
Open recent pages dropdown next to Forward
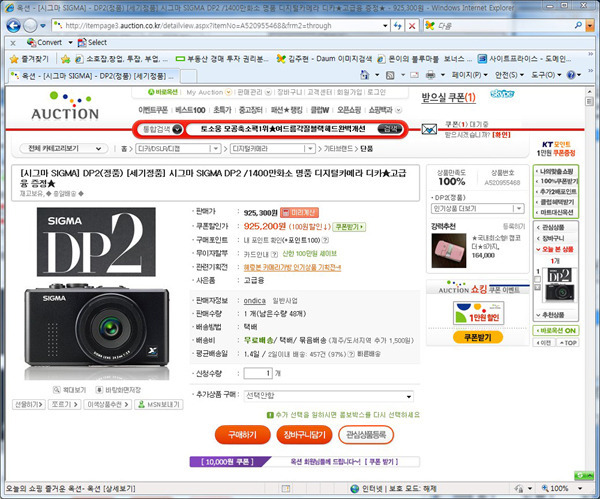pos(43,26)
